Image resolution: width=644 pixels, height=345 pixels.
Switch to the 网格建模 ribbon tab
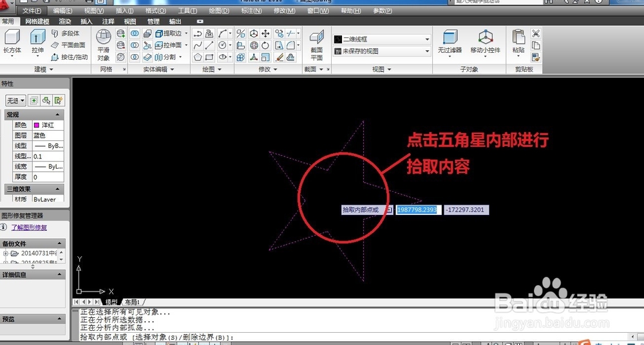pos(37,21)
